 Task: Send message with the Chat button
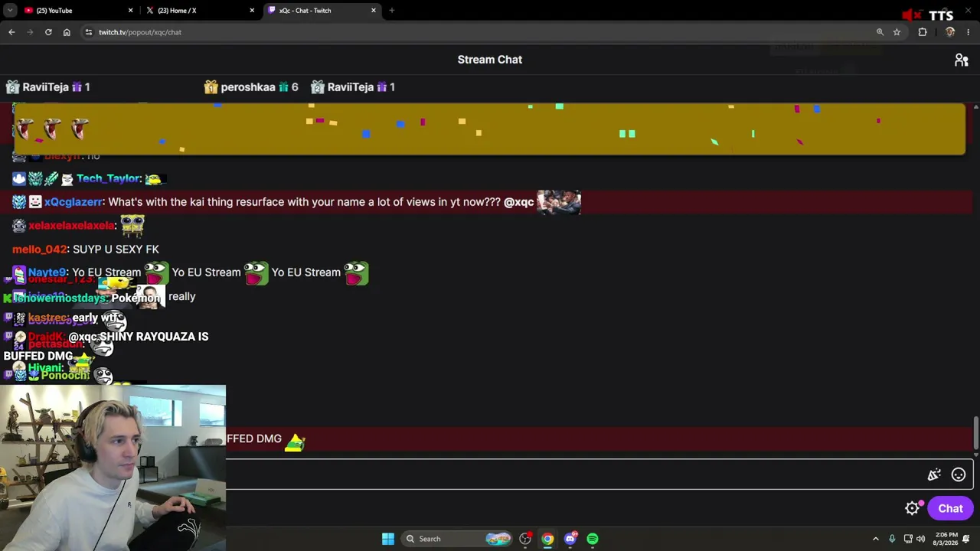coord(950,508)
